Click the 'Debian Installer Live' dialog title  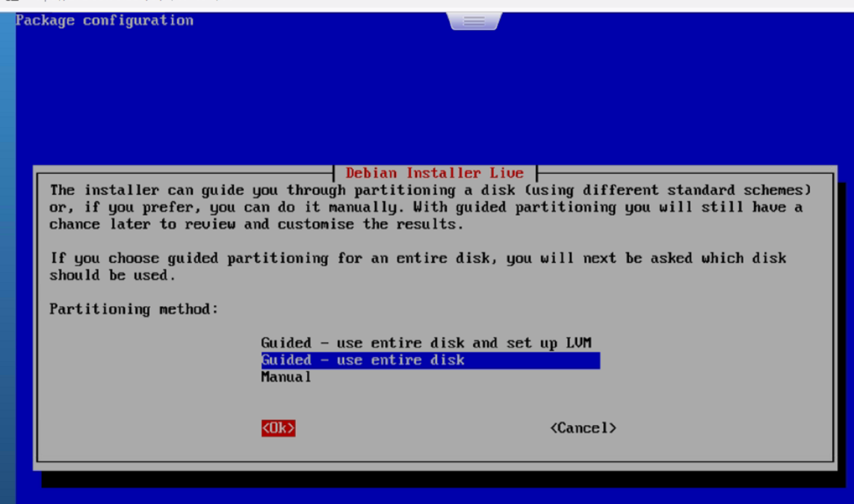(x=435, y=173)
